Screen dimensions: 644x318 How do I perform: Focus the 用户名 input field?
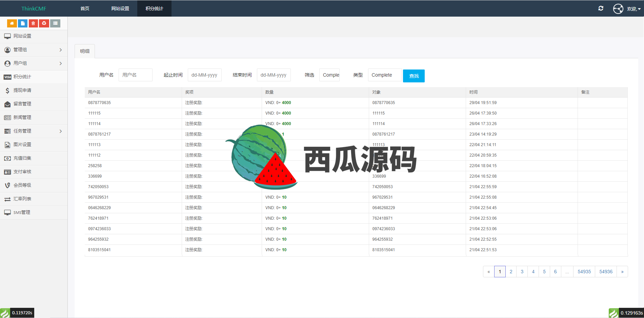click(136, 75)
